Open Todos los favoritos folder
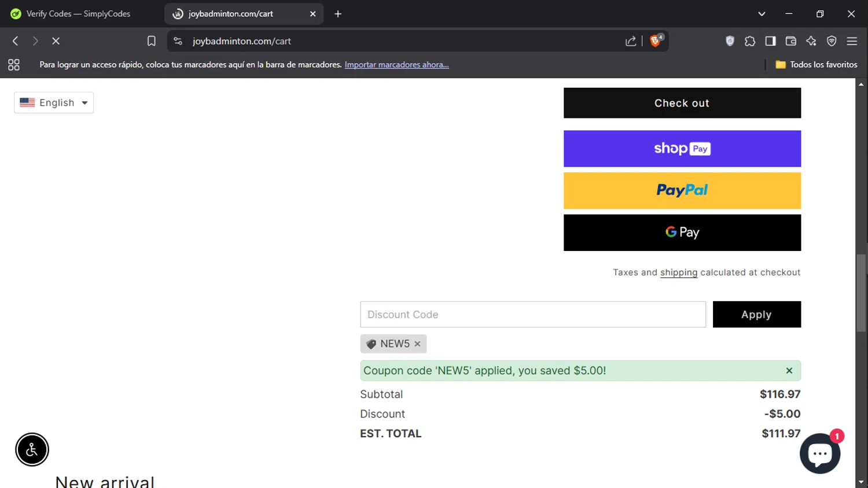This screenshot has width=868, height=488. pyautogui.click(x=816, y=65)
